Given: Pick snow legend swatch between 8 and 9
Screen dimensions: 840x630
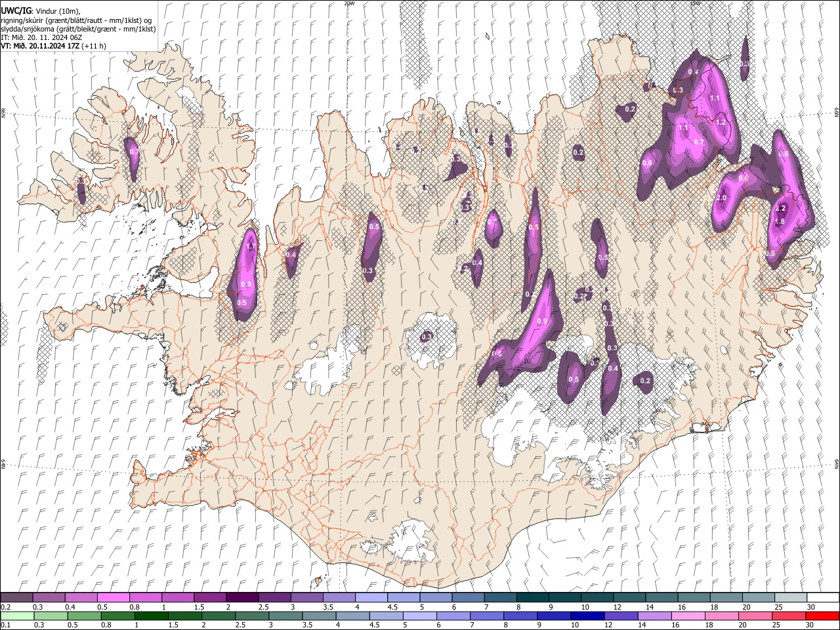Looking at the screenshot, I should point(532,597).
